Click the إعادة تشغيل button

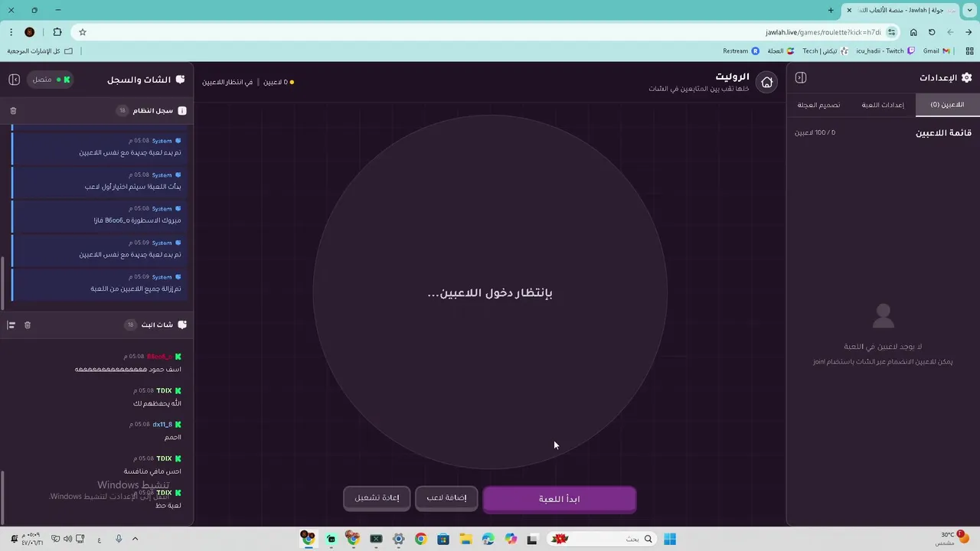tap(377, 497)
